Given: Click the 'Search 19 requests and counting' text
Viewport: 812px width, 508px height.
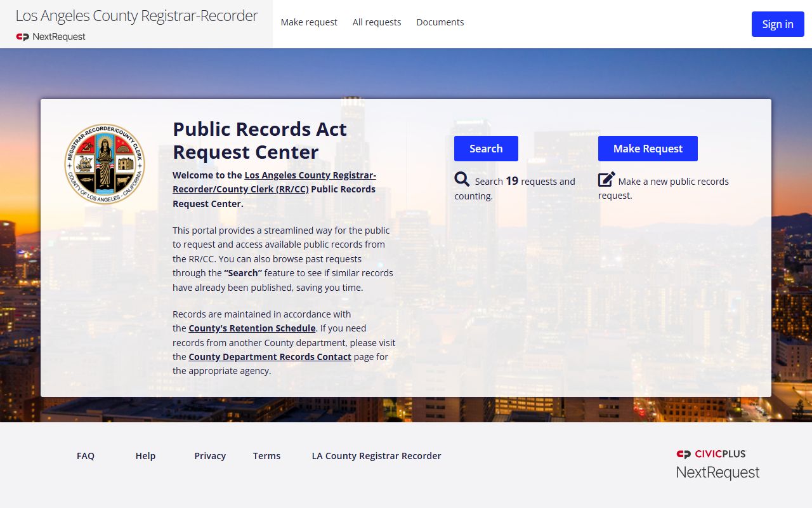Looking at the screenshot, I should (514, 188).
